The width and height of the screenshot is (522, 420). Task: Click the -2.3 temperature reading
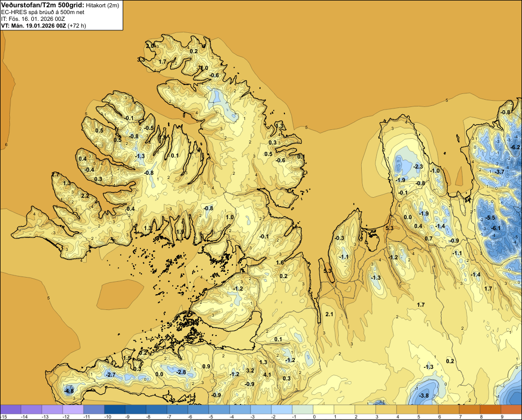[x=418, y=166]
